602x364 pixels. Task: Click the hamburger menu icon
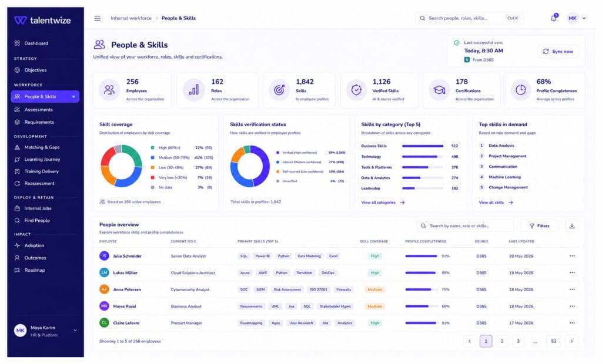(98, 18)
